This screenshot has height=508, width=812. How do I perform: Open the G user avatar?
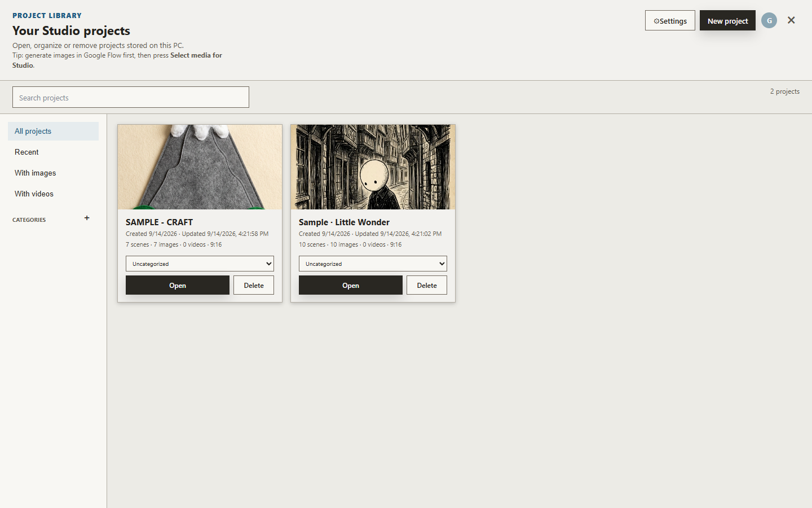coord(769,20)
